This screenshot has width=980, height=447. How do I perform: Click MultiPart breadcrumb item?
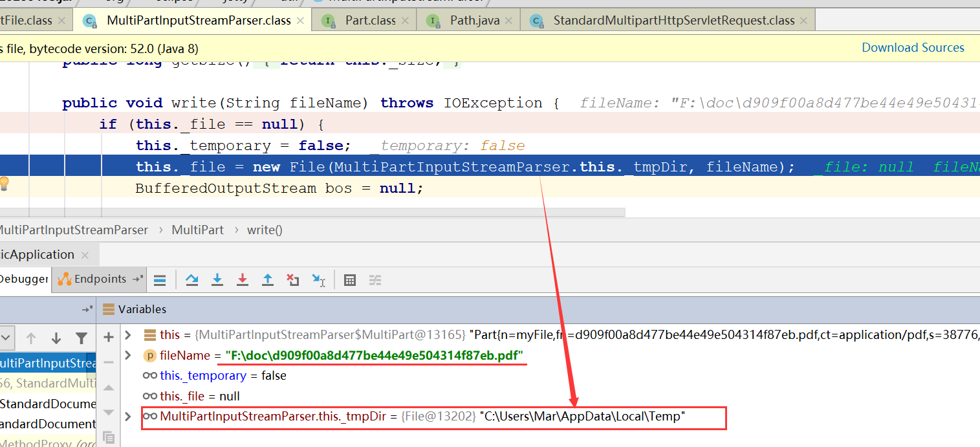click(197, 230)
